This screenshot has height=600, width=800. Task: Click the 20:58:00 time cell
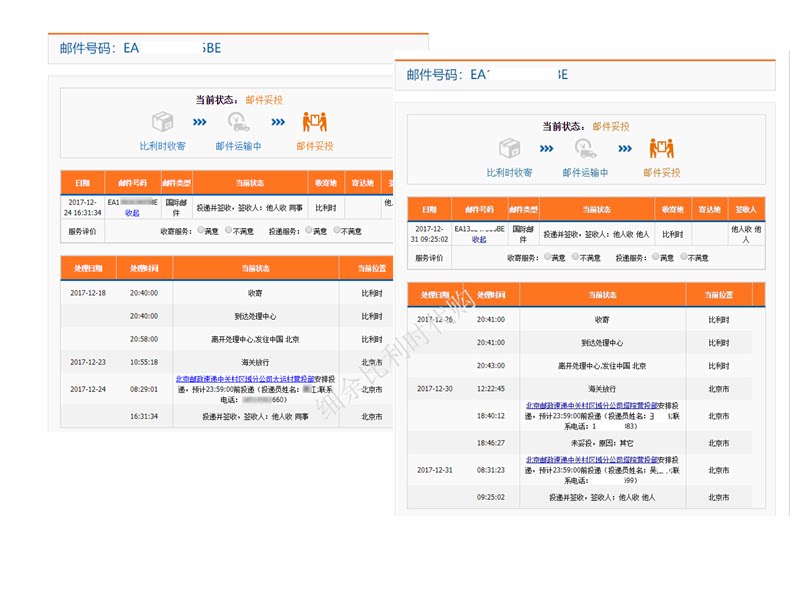[x=144, y=339]
